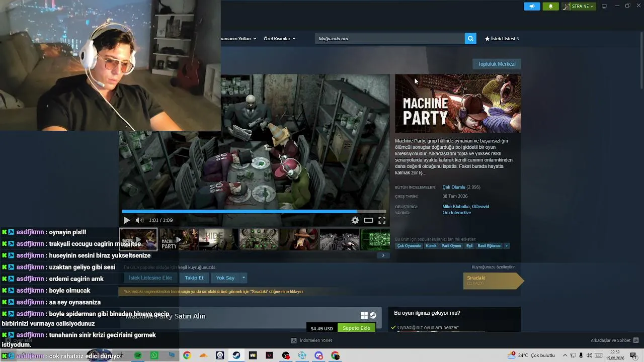Screen dimensions: 644x362
Task: Open WhatsApp from the taskbar
Action: (154, 355)
